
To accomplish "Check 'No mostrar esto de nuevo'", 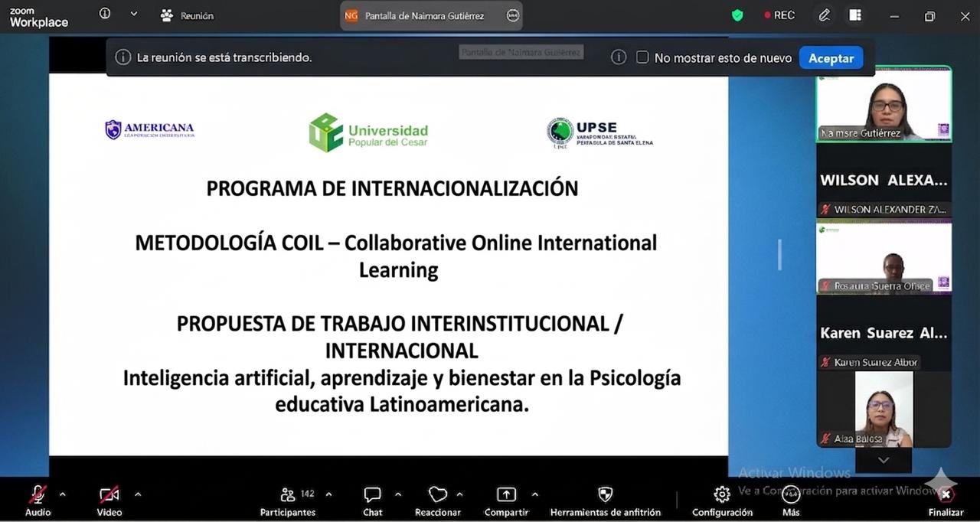I will (x=642, y=57).
